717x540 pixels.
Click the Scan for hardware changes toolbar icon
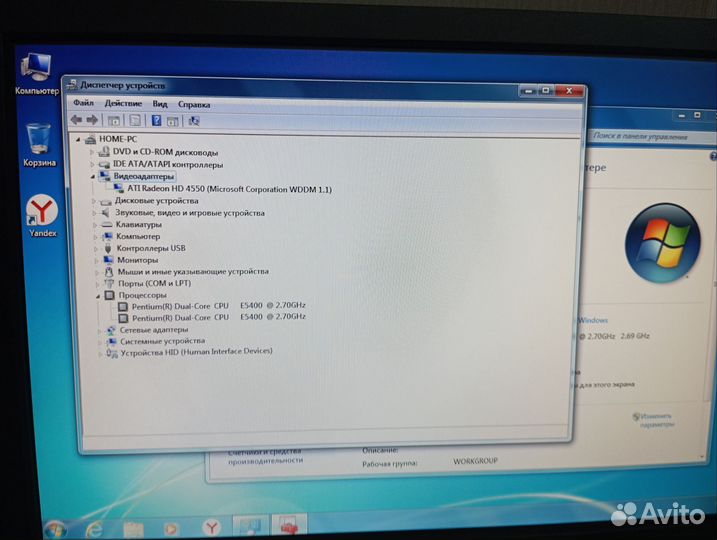pos(194,121)
